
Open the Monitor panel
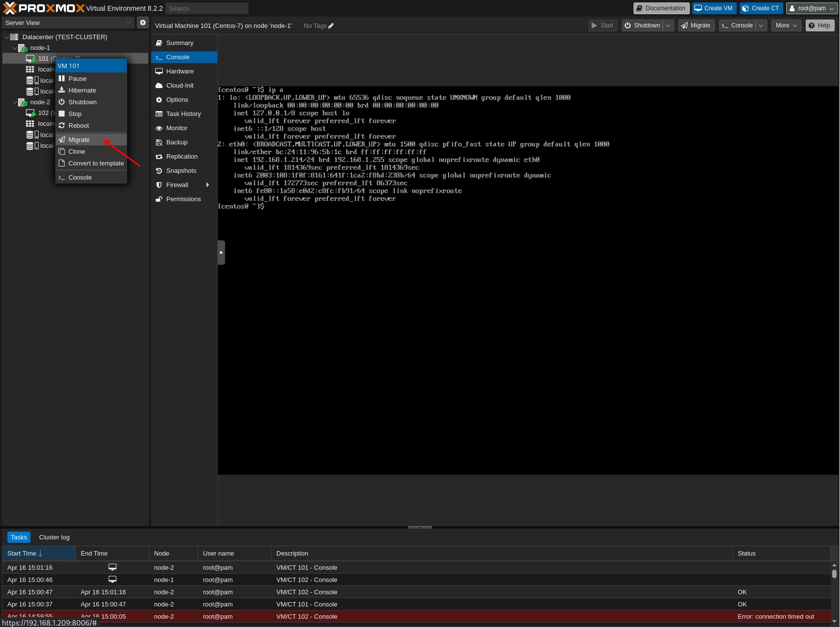(176, 128)
